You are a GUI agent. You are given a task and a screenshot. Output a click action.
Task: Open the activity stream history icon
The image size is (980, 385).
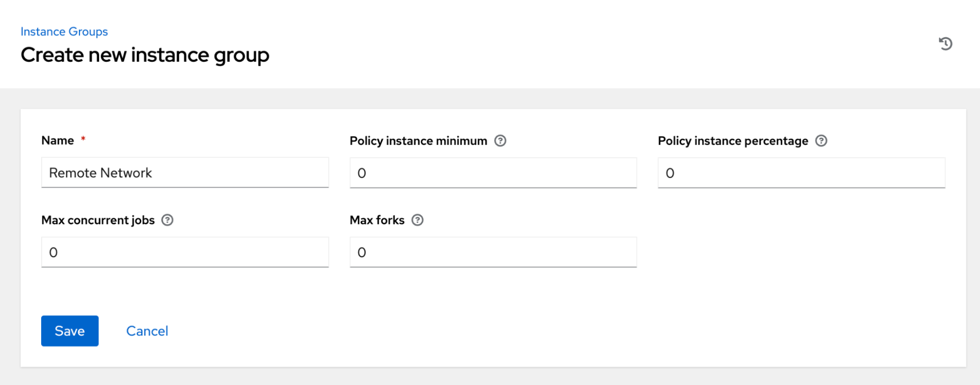point(945,44)
